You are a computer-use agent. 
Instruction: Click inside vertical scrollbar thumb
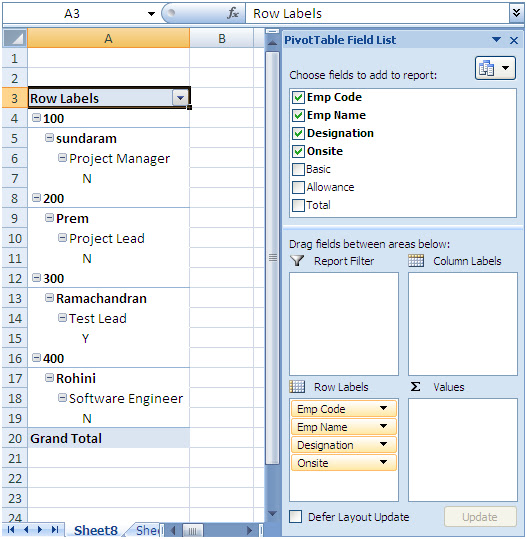pyautogui.click(x=273, y=257)
